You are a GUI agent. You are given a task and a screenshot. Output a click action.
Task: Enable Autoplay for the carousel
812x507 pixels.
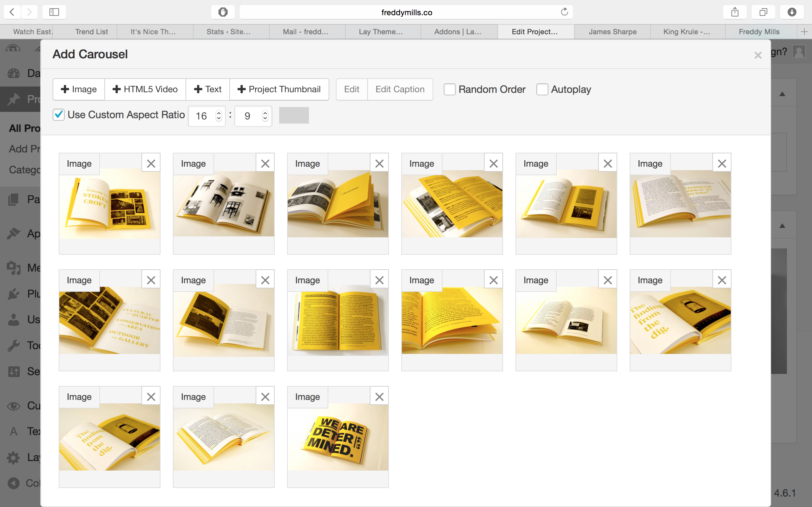(543, 89)
